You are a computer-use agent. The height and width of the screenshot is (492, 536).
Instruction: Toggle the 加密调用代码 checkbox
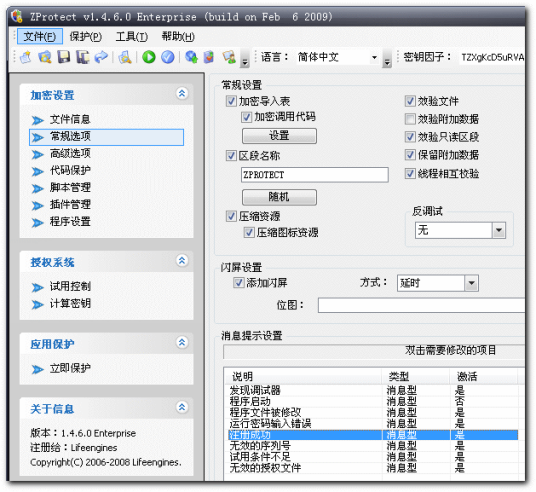pyautogui.click(x=246, y=117)
